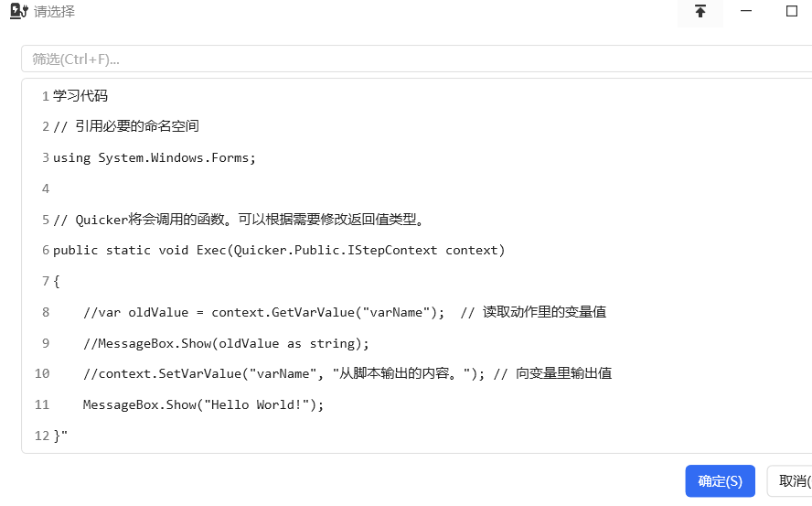
Task: Select empty line 4
Action: tap(417, 188)
